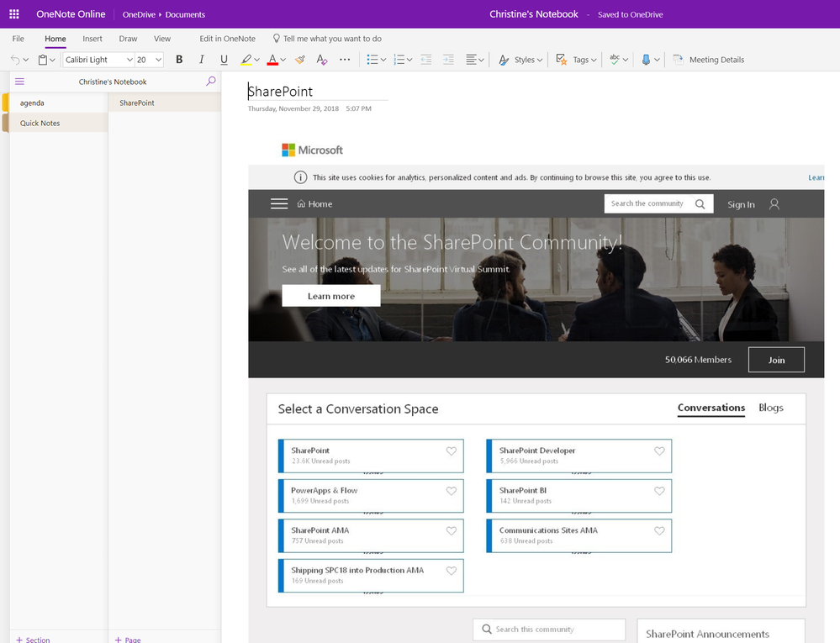
Task: Click the microphone Dictate icon
Action: coord(646,60)
